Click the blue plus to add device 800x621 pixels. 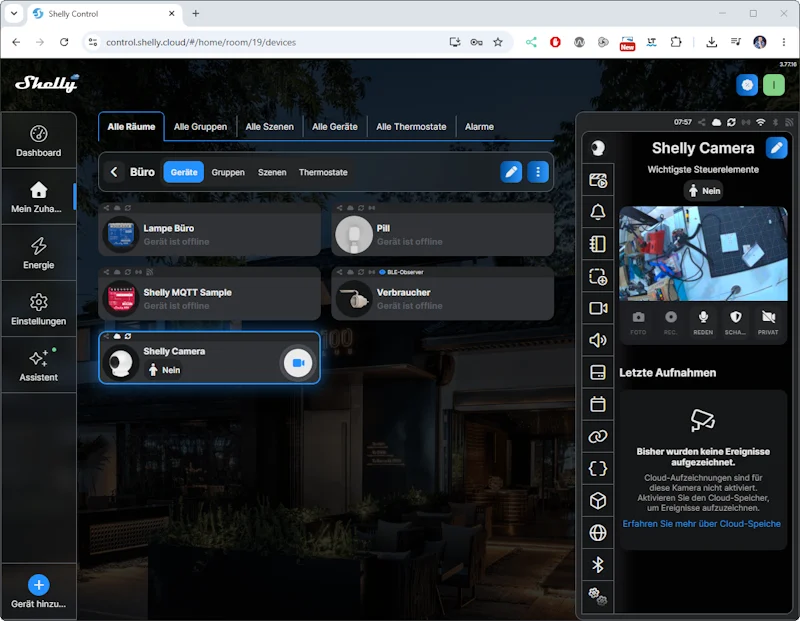click(x=39, y=585)
